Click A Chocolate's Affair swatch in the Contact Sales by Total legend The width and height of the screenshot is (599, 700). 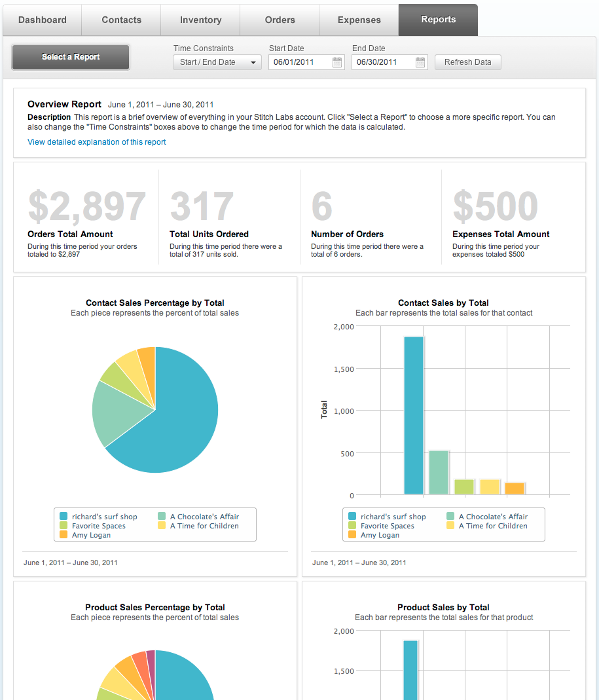[450, 516]
